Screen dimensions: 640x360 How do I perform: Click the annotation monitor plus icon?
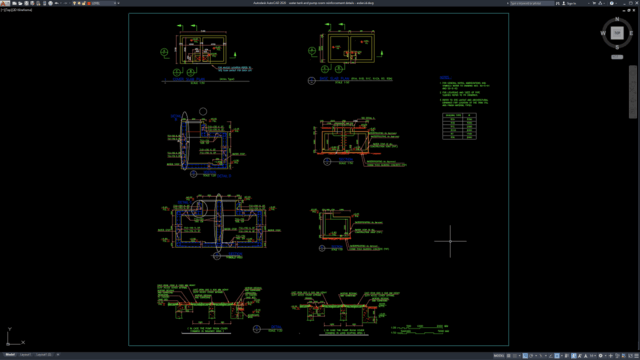tap(611, 356)
